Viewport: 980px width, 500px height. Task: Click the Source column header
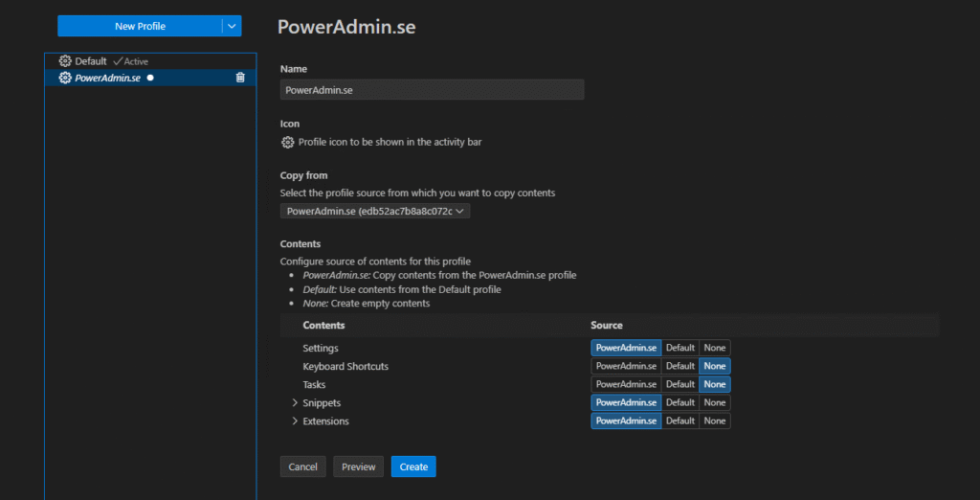coord(607,326)
